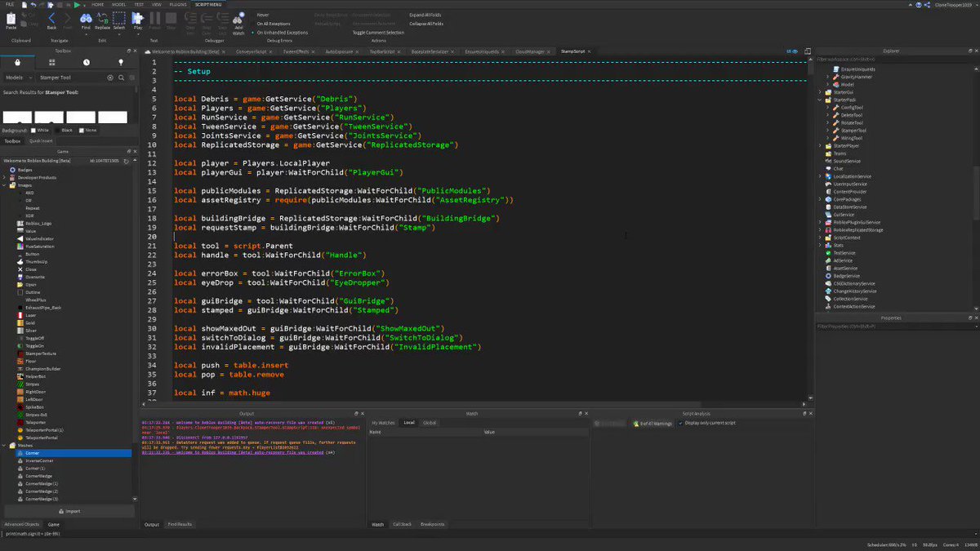Switch to Welcome to Roblox Building tab
The width and height of the screenshot is (980, 551).
pos(185,51)
